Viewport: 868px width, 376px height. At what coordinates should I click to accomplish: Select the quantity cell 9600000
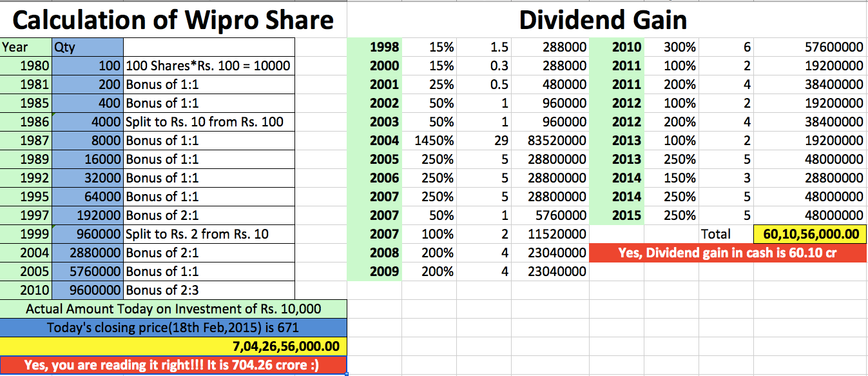click(88, 290)
